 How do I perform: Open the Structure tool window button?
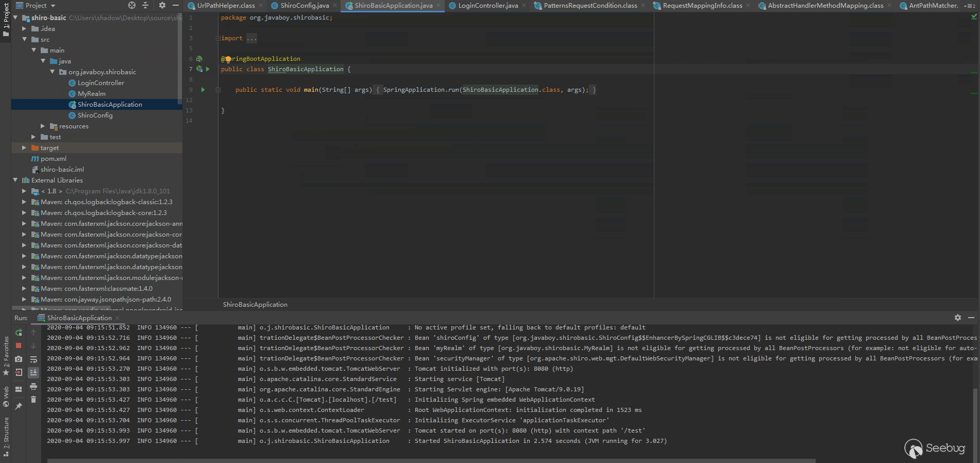coord(6,432)
